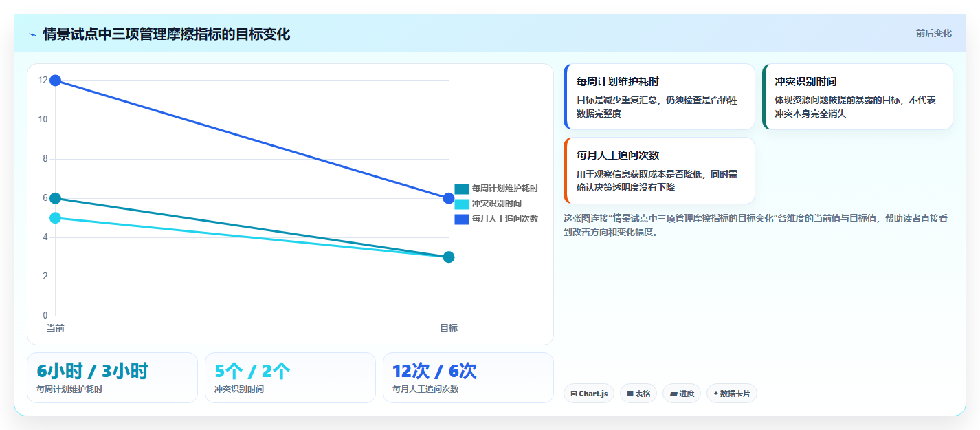
Task: Toggle the teal 每周计划维护耗时 legend swatch
Action: [x=462, y=189]
